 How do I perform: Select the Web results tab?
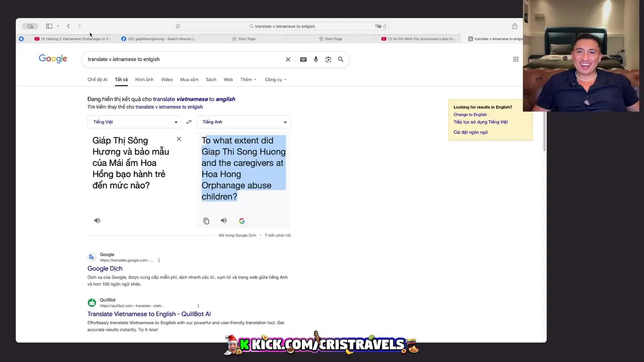click(x=228, y=79)
